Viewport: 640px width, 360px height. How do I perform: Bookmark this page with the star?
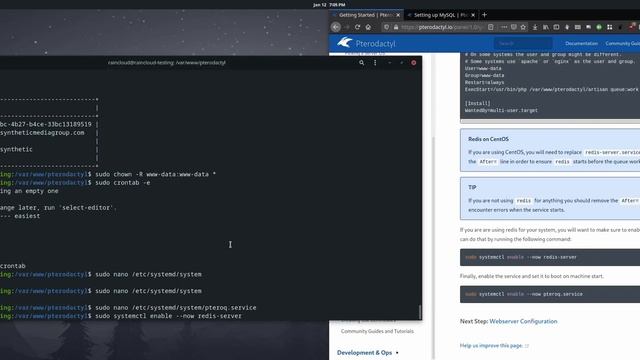[523, 27]
